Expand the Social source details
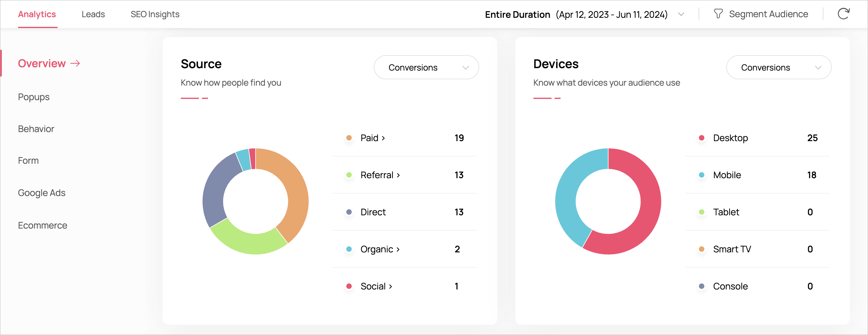 click(x=391, y=286)
